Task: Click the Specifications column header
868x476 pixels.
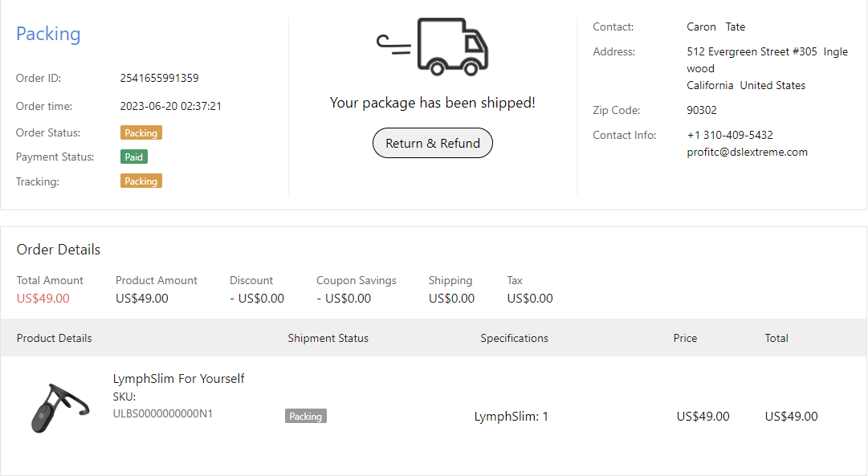Action: click(514, 338)
